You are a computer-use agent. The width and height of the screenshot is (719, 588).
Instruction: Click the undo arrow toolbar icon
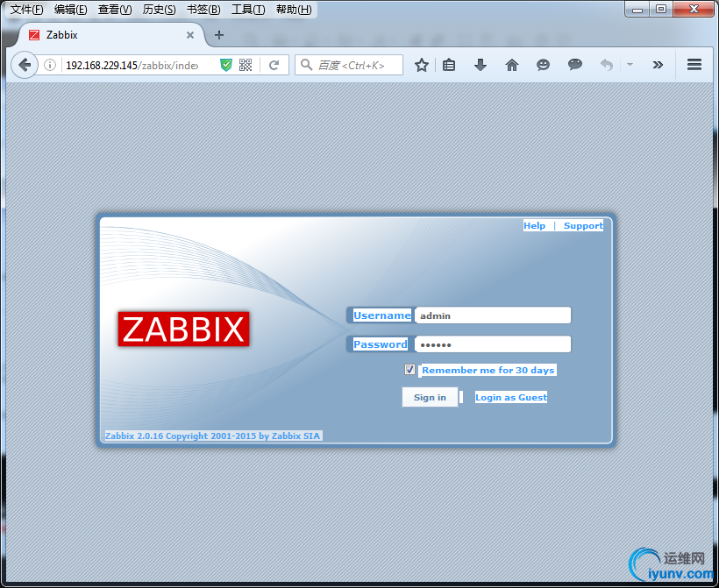[607, 65]
